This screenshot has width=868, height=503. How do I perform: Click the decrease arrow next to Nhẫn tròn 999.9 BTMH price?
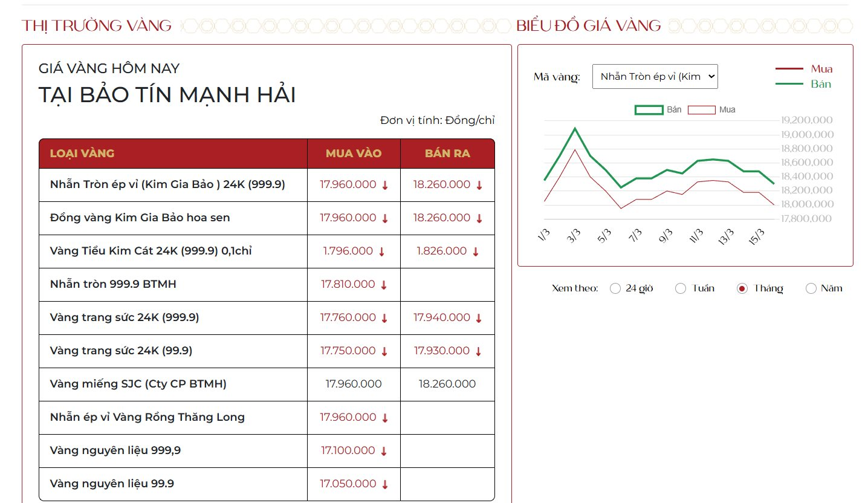pos(384,284)
